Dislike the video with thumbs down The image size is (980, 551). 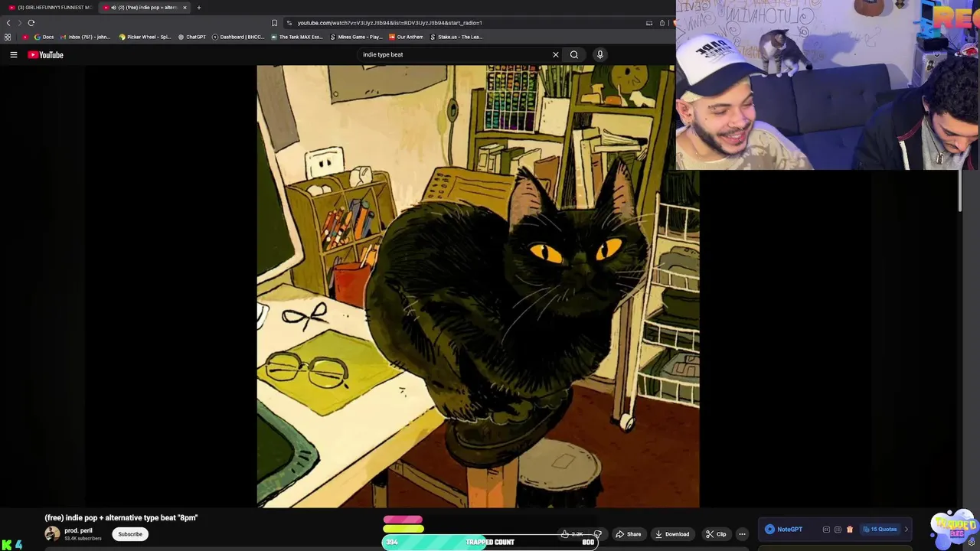pyautogui.click(x=598, y=534)
